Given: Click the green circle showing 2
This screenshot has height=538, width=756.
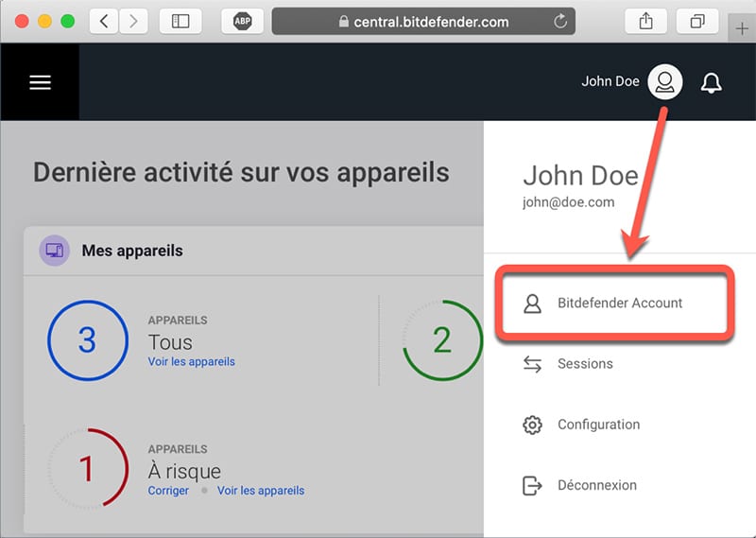Looking at the screenshot, I should pyautogui.click(x=442, y=340).
